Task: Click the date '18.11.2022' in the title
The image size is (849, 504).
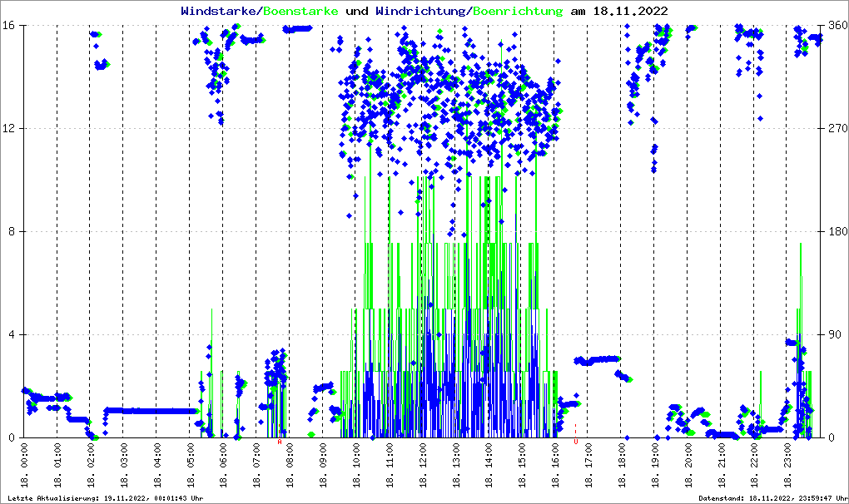Action: click(630, 11)
